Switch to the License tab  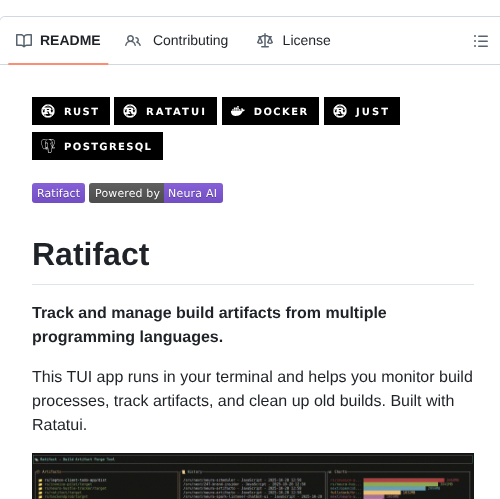coord(294,41)
